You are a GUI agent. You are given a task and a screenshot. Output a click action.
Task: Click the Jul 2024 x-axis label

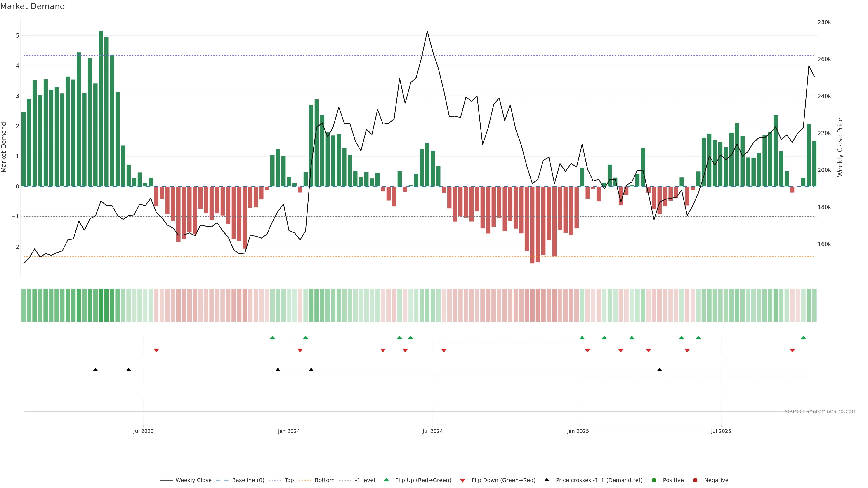point(432,432)
